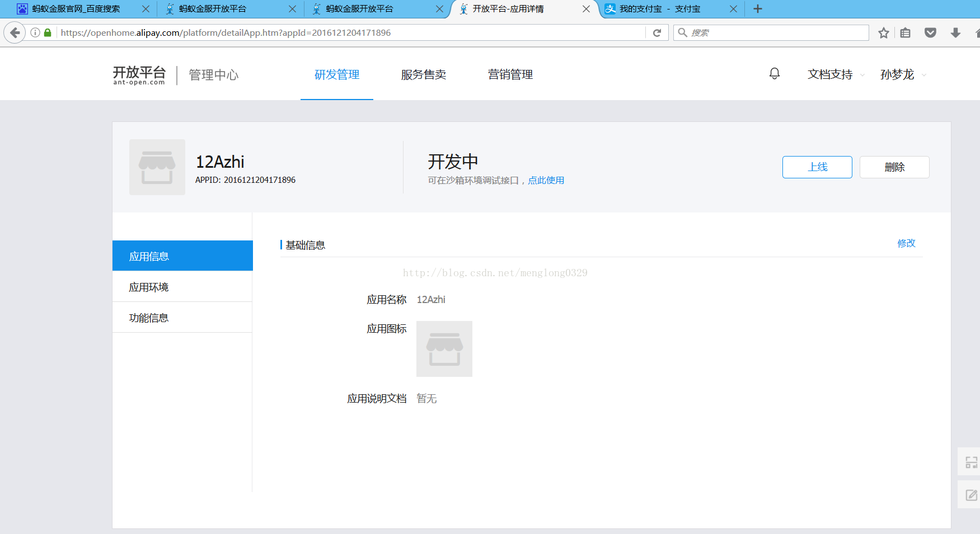Select 应用信息 in the sidebar
This screenshot has height=534, width=980.
pyautogui.click(x=182, y=256)
